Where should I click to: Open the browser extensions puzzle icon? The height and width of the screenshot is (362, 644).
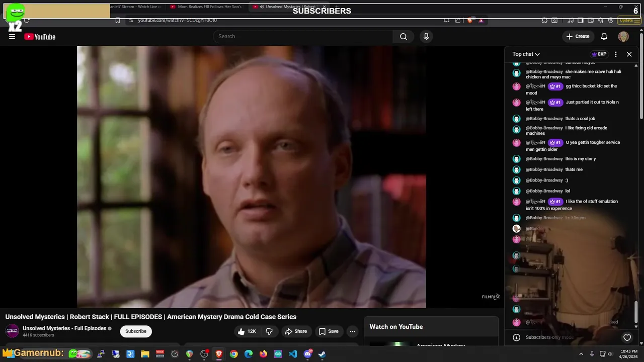click(x=544, y=20)
